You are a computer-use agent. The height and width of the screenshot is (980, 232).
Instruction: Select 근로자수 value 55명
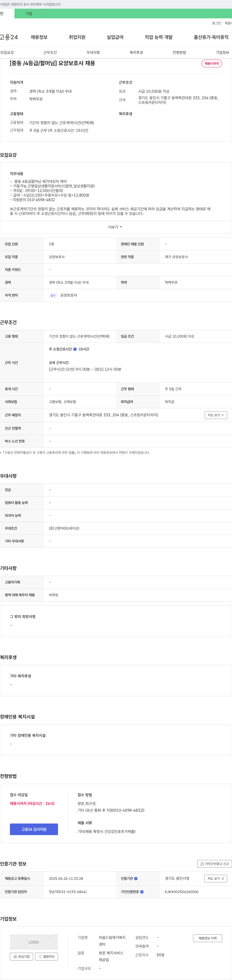coord(160,955)
